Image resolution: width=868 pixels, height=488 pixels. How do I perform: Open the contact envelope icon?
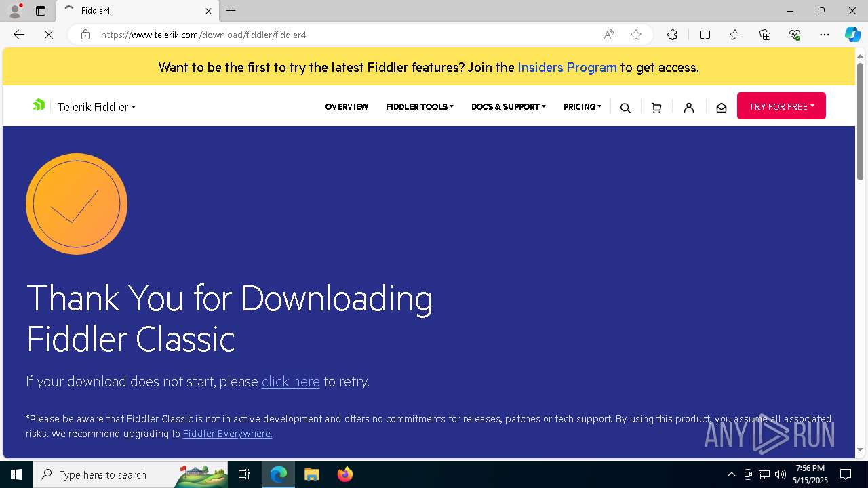tap(722, 108)
